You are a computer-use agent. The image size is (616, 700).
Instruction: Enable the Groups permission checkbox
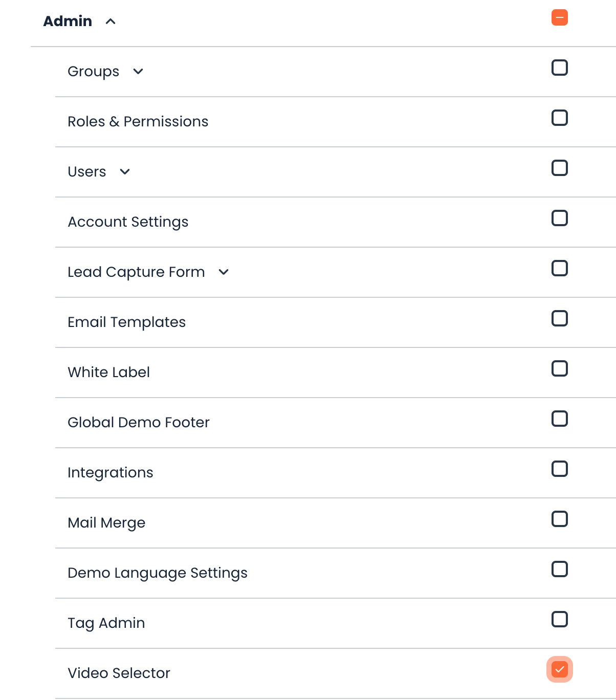560,68
